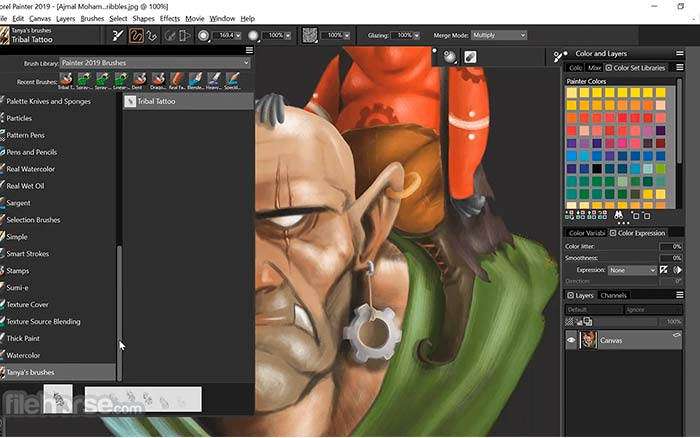Screen dimensions: 700x438
Task: Select the first Spray recent brush icon
Action: click(x=84, y=79)
